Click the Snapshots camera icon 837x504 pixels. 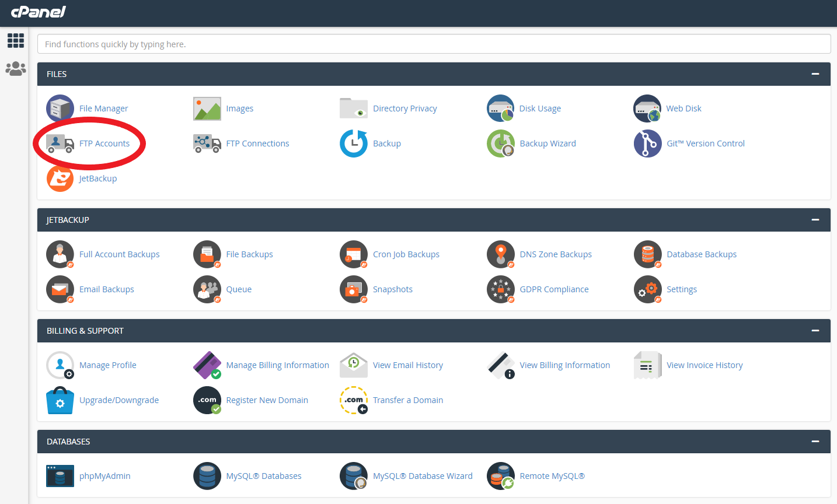click(x=353, y=289)
